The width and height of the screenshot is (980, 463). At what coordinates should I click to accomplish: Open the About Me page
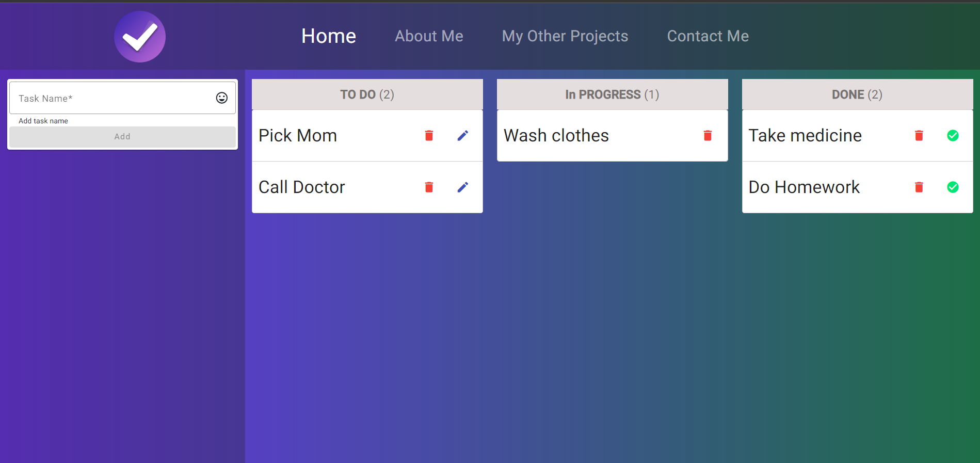pos(429,36)
